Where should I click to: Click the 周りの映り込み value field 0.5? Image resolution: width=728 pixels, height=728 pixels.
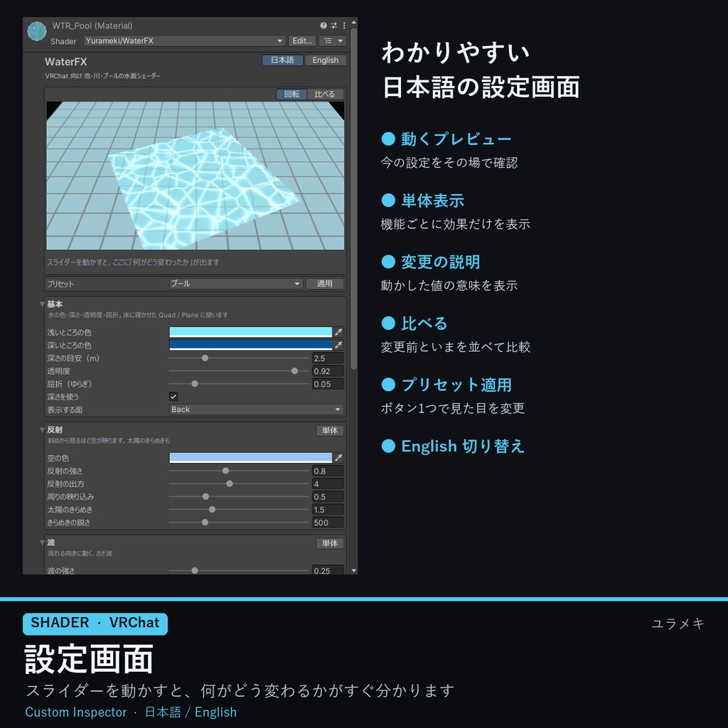tap(328, 497)
